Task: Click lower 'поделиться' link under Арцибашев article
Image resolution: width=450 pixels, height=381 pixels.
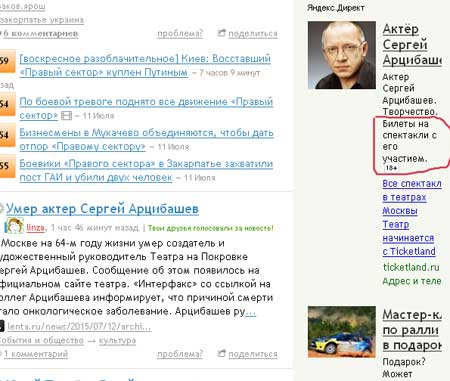Action: [x=253, y=354]
